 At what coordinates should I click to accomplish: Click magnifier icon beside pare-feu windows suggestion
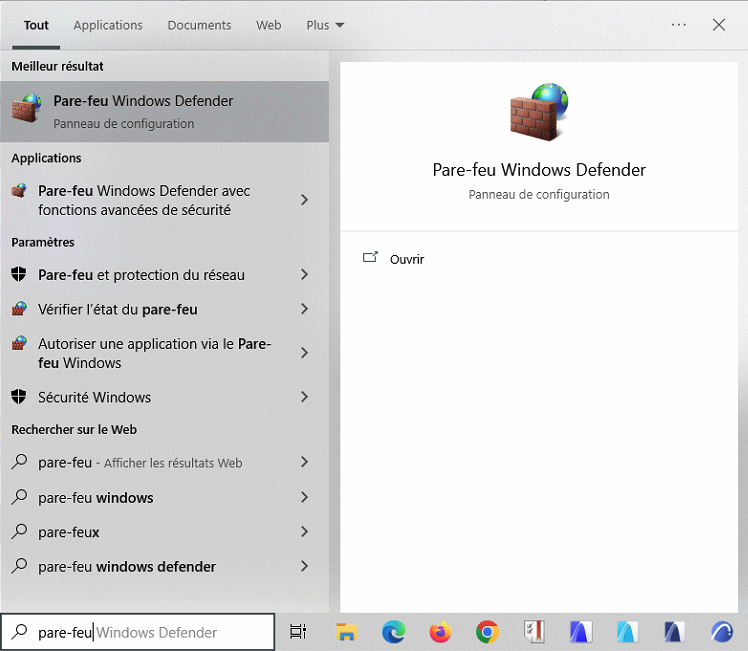click(19, 497)
